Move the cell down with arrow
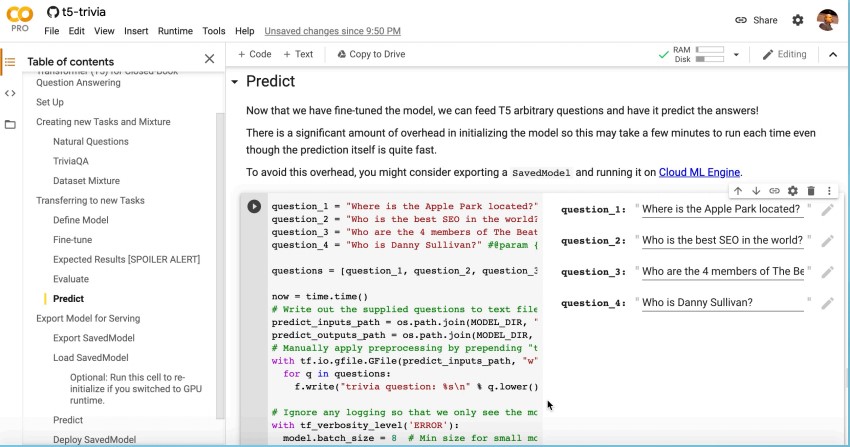The image size is (850, 447). 756,191
